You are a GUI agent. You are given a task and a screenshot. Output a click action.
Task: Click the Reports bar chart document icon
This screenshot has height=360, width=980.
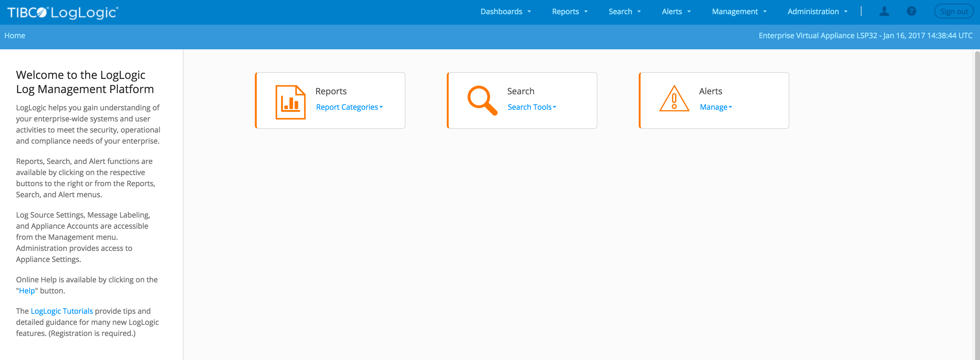point(290,102)
